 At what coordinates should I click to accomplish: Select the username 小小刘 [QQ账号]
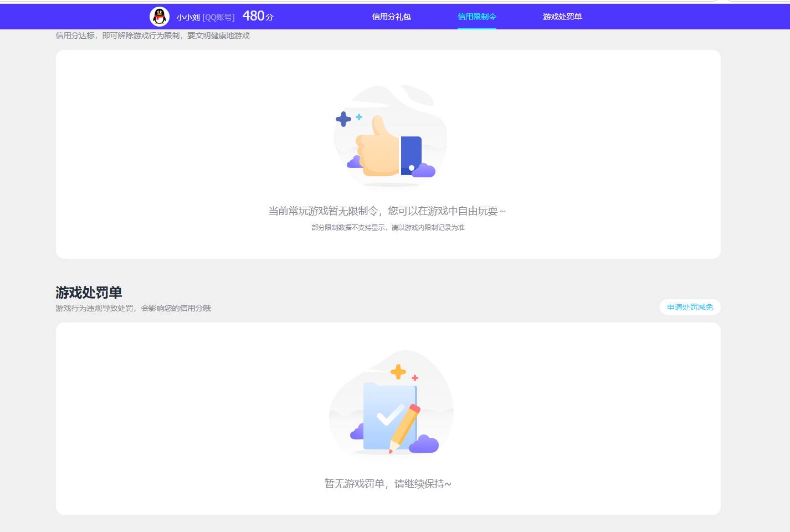(x=206, y=17)
